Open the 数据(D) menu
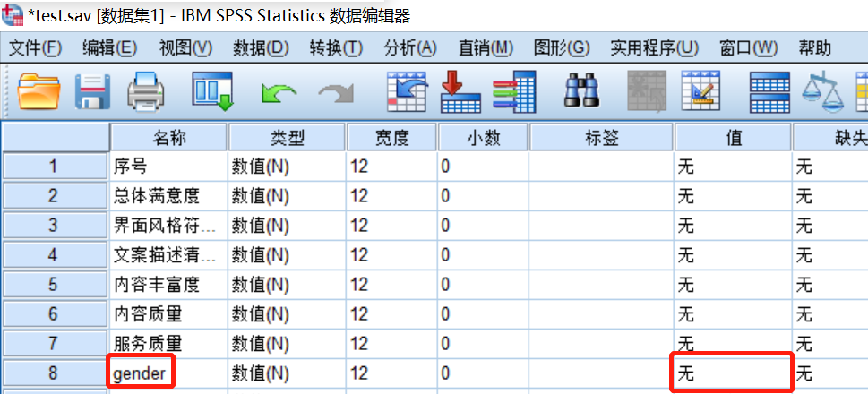Viewport: 868px width, 394px height. click(261, 48)
